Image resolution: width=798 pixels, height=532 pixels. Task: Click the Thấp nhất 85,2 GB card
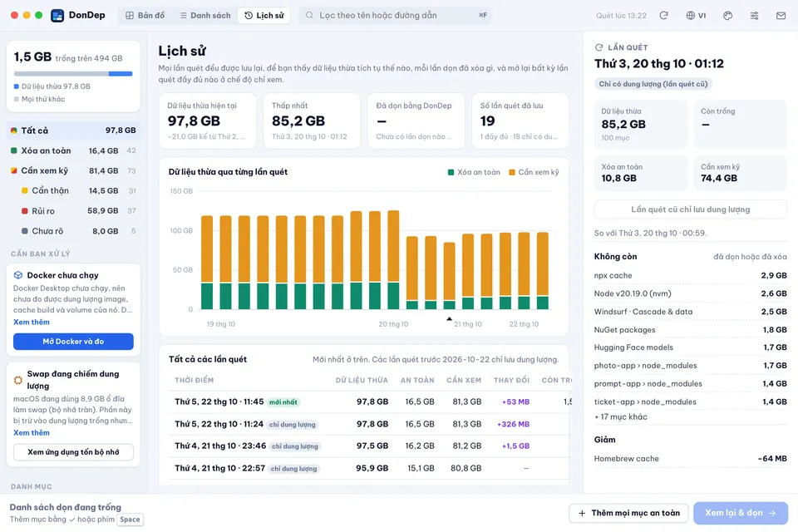pyautogui.click(x=312, y=121)
